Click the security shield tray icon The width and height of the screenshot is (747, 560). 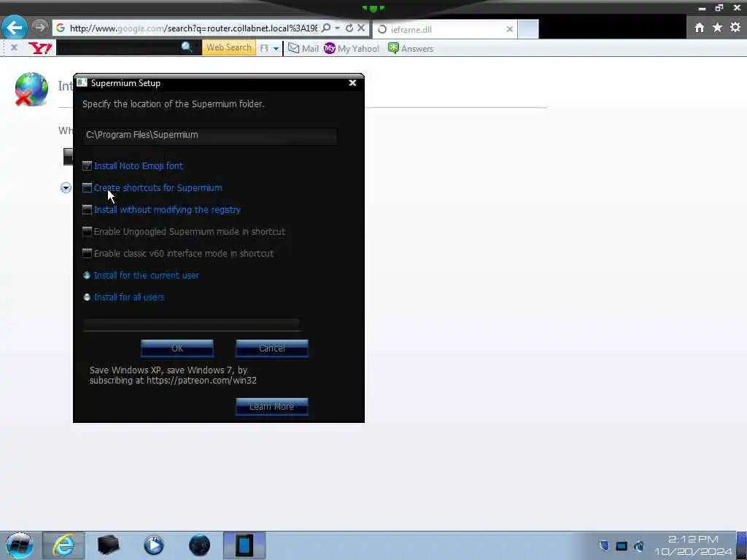pyautogui.click(x=603, y=545)
